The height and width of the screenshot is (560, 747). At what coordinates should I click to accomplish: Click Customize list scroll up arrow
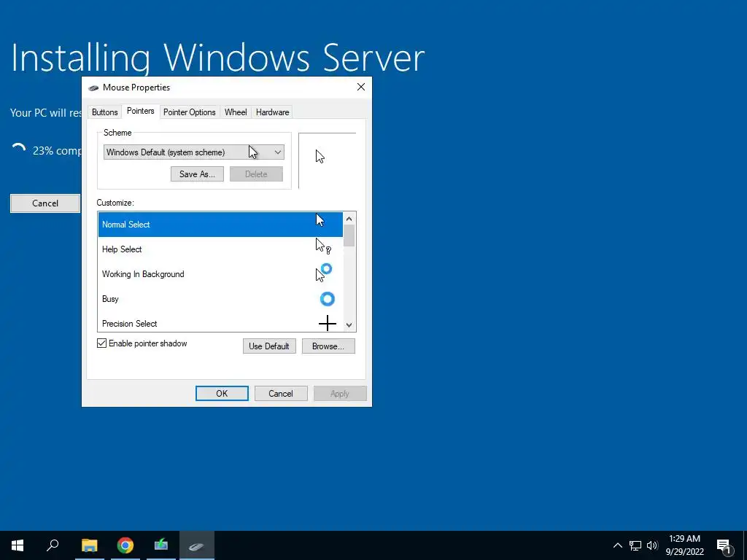[x=349, y=219]
